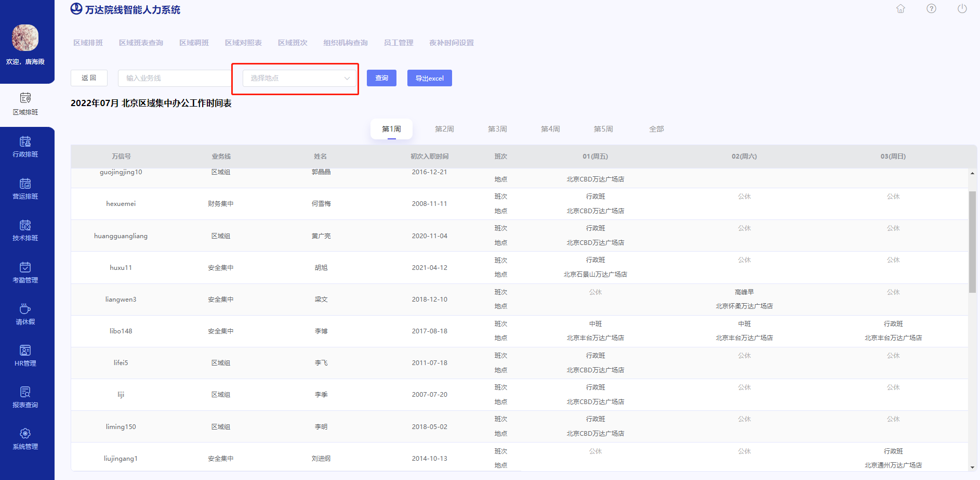Click the 查询 button
980x480 pixels.
tap(381, 78)
